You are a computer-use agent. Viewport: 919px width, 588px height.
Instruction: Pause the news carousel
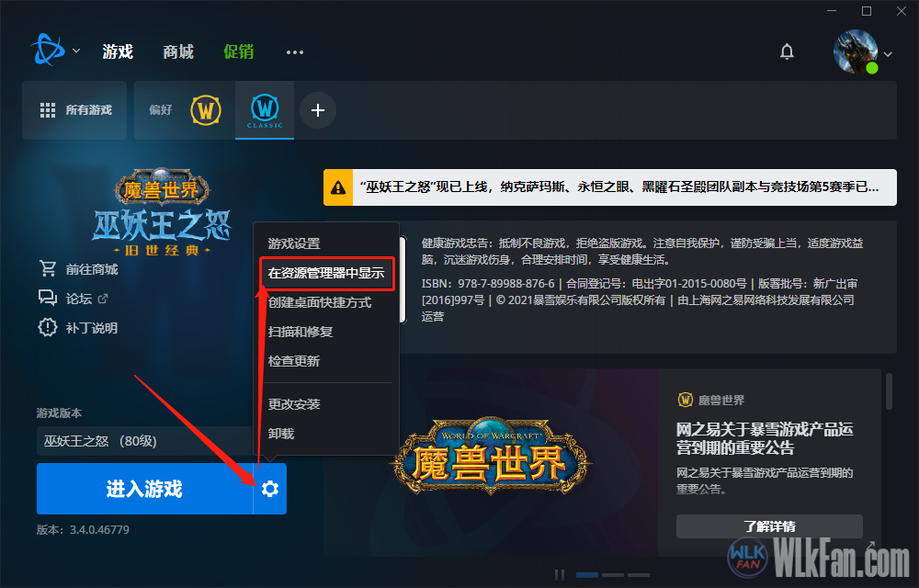tap(560, 575)
